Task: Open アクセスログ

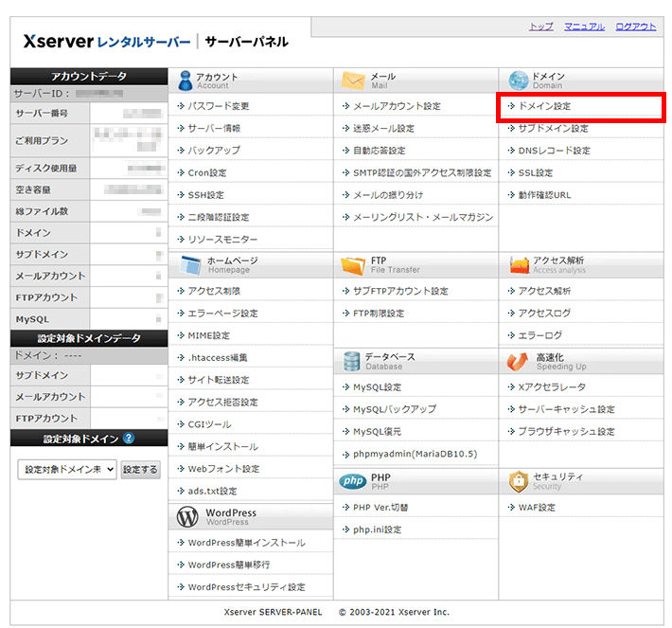Action: coord(544,314)
